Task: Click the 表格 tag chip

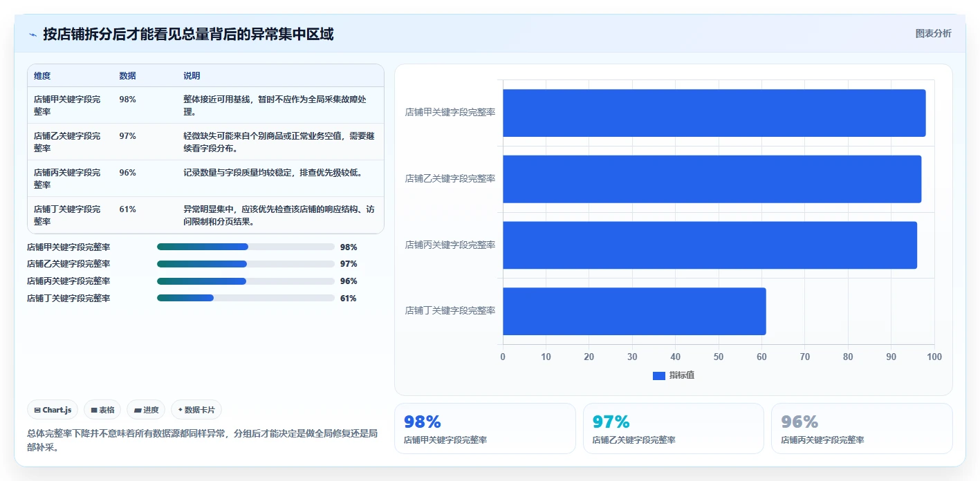Action: coord(102,410)
